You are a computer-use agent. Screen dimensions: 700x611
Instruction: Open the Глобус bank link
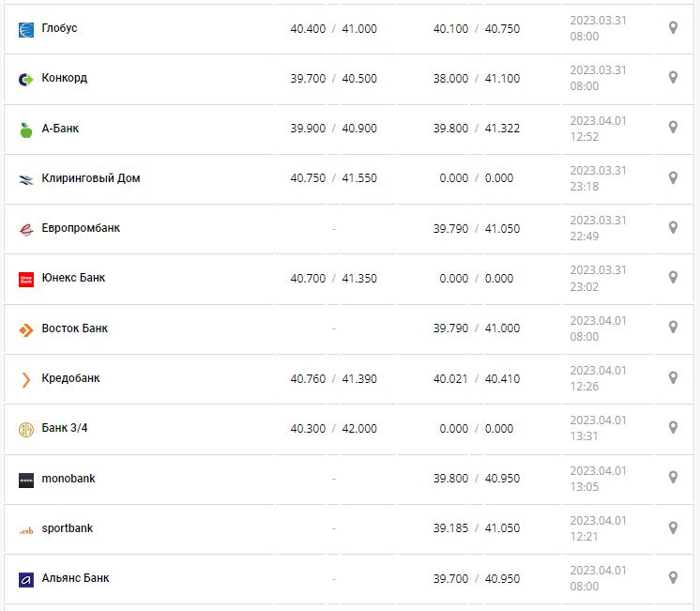coord(59,28)
